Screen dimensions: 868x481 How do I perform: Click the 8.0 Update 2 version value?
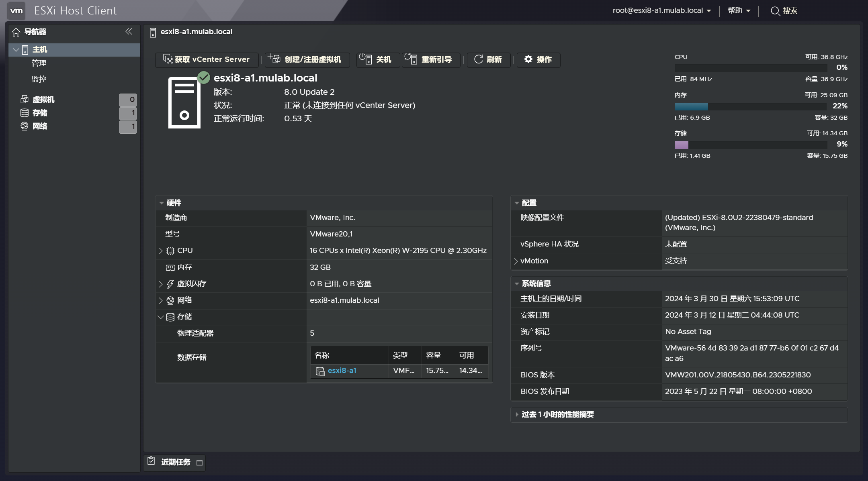click(309, 92)
